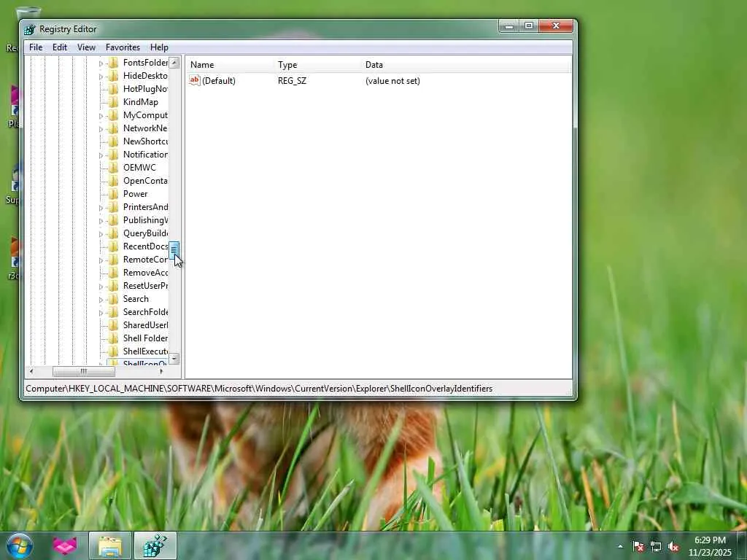Select the MyComput folder icon
The height and width of the screenshot is (560, 747).
113,114
